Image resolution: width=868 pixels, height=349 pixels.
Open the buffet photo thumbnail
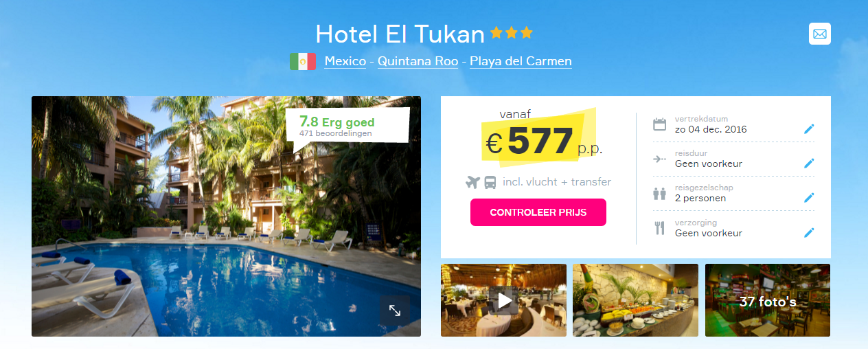pyautogui.click(x=635, y=300)
